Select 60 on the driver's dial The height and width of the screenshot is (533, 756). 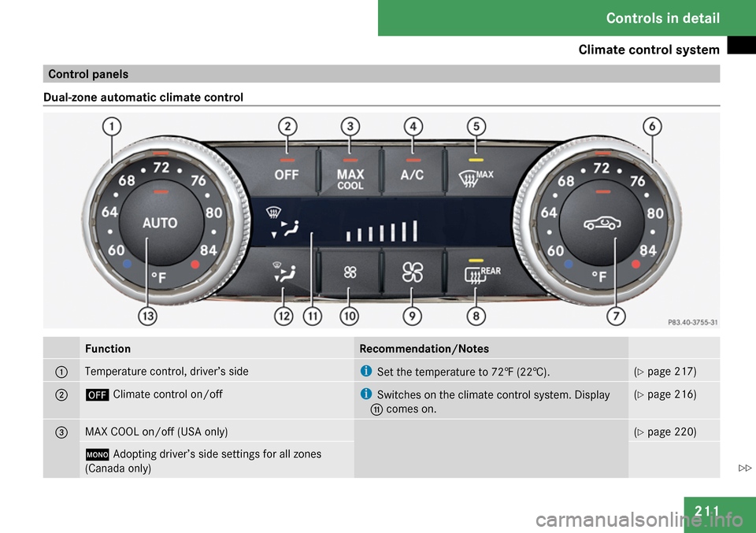coord(117,250)
